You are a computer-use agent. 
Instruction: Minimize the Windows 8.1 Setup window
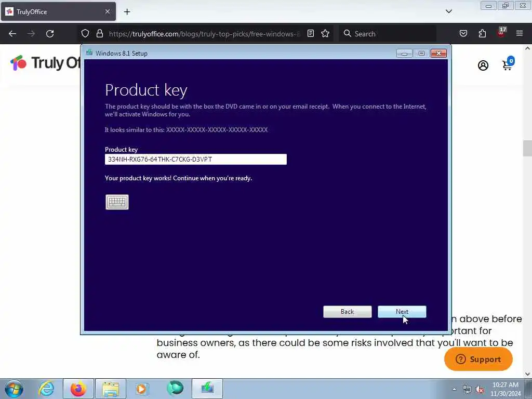(x=404, y=54)
